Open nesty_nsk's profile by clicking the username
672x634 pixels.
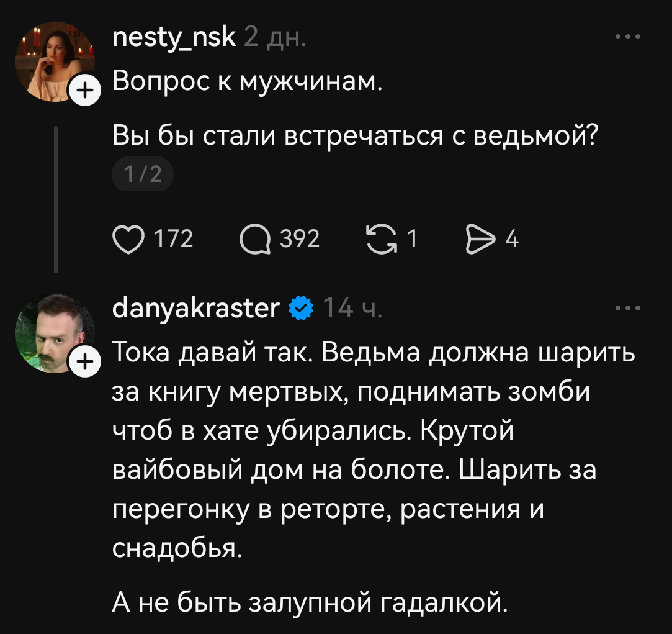(174, 37)
